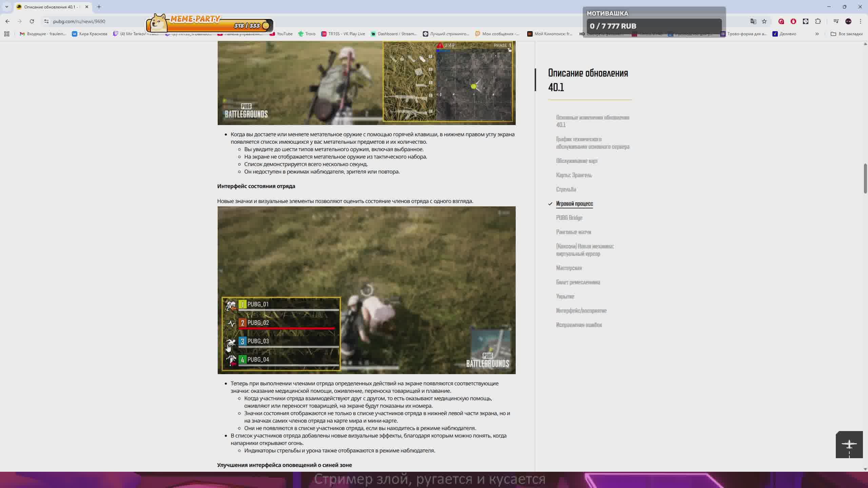Expand hidden bookmarks chevron
Image resolution: width=868 pixels, height=488 pixels.
point(817,34)
